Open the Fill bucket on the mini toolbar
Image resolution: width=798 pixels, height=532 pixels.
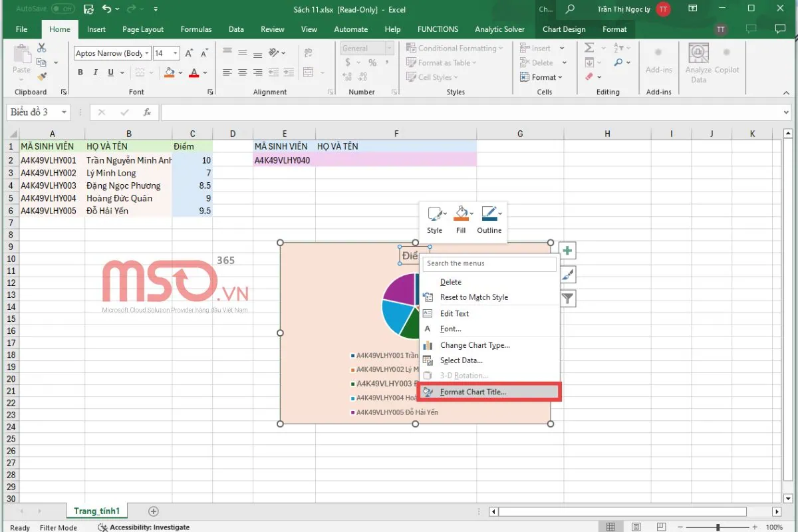pyautogui.click(x=461, y=214)
